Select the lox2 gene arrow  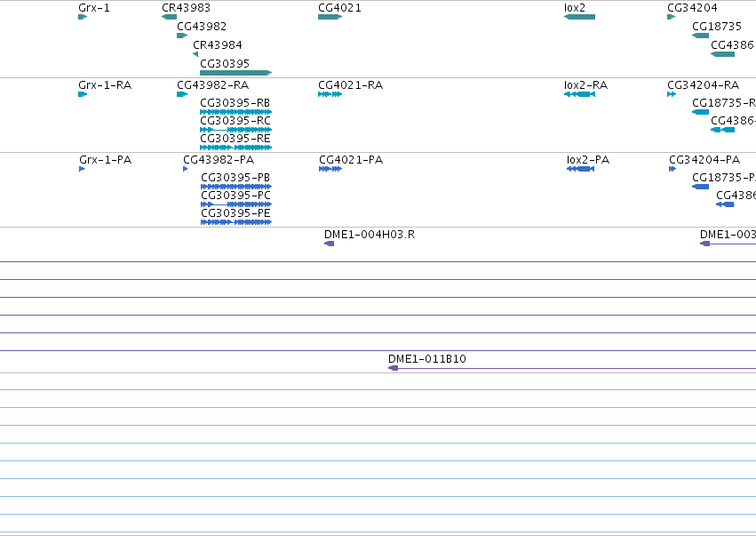579,17
